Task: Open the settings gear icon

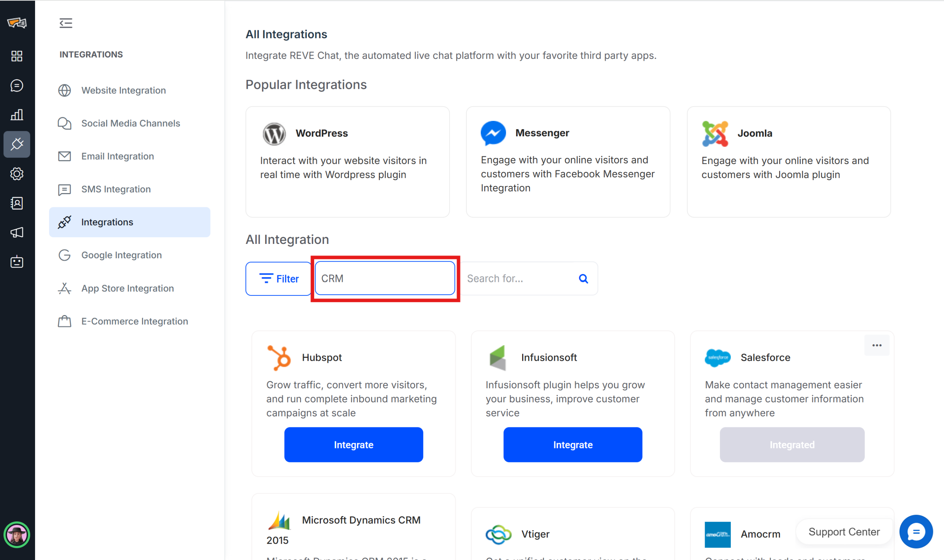Action: (x=17, y=174)
